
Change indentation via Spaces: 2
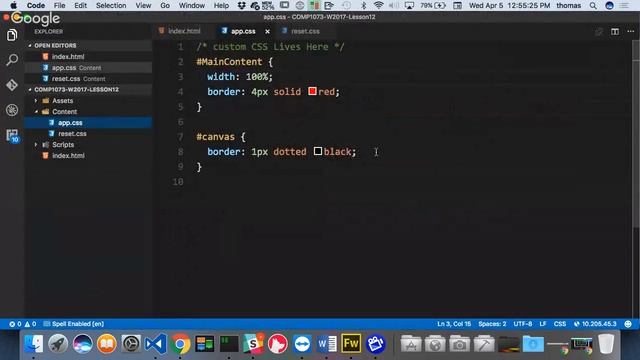tap(492, 324)
